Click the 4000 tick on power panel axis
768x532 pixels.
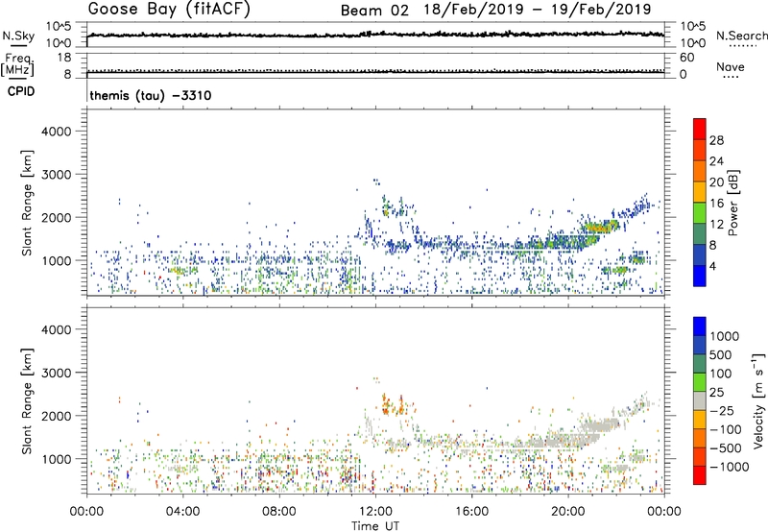coord(57,132)
